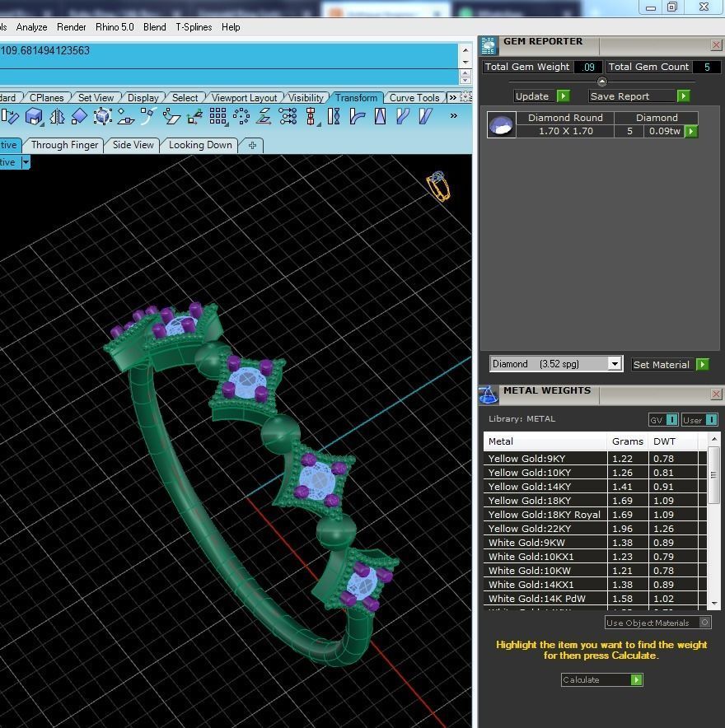Add a new viewport tab with plus
Image resolution: width=725 pixels, height=728 pixels.
pyautogui.click(x=252, y=145)
